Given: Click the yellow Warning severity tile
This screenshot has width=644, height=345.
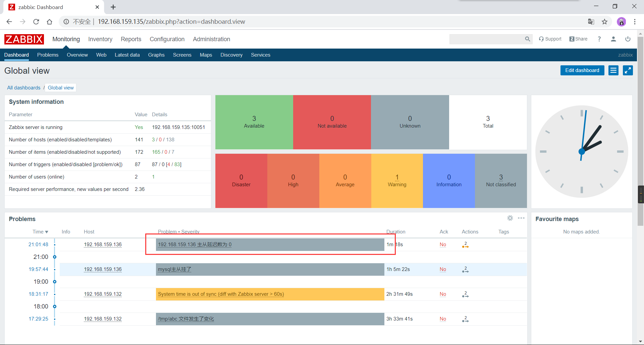Looking at the screenshot, I should (397, 181).
